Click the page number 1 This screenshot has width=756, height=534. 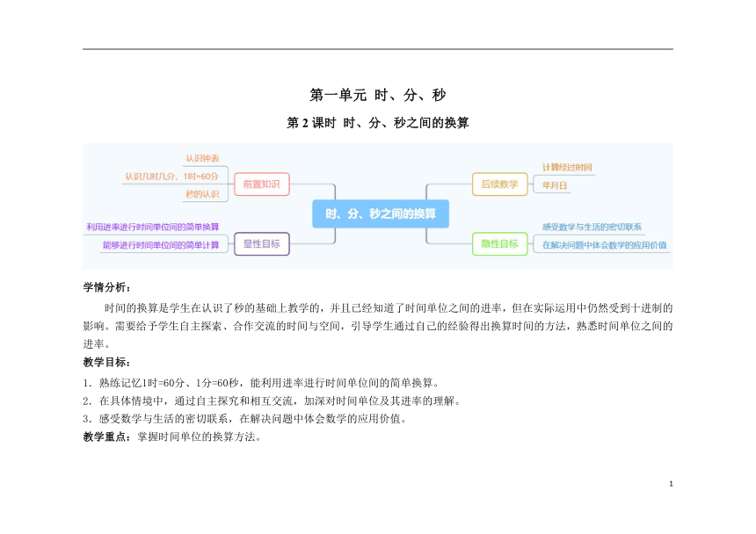tap(671, 484)
